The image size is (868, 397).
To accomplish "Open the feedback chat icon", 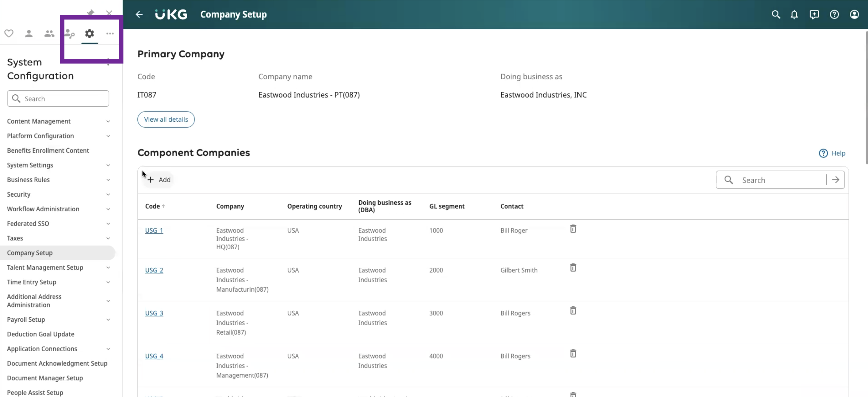I will [814, 14].
